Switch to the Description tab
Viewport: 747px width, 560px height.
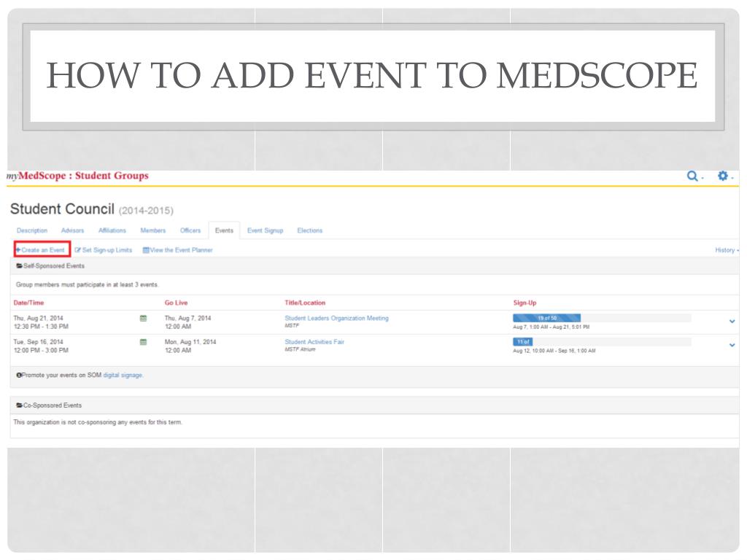(x=32, y=230)
